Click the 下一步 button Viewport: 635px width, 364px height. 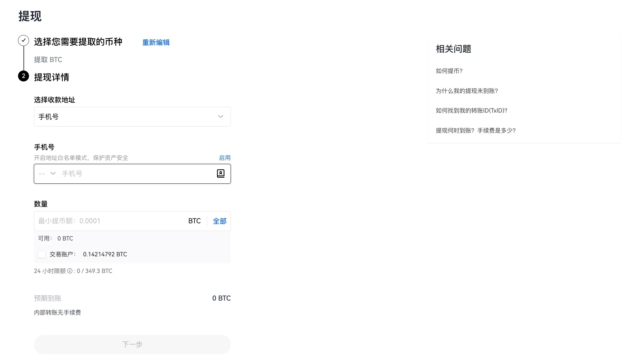coord(132,344)
